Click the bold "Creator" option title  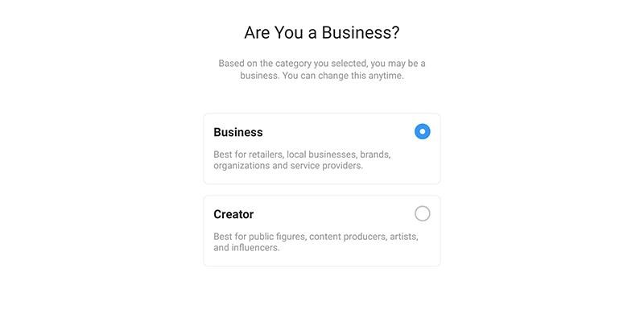[233, 214]
